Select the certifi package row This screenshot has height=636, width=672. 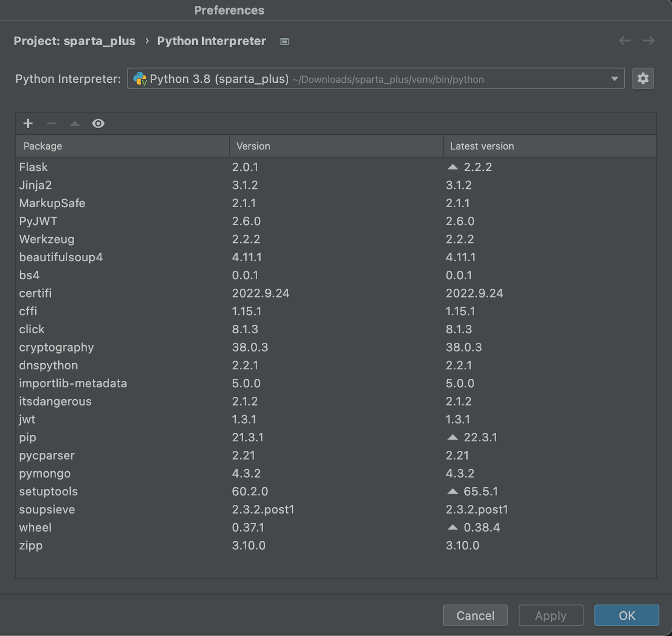click(x=336, y=293)
